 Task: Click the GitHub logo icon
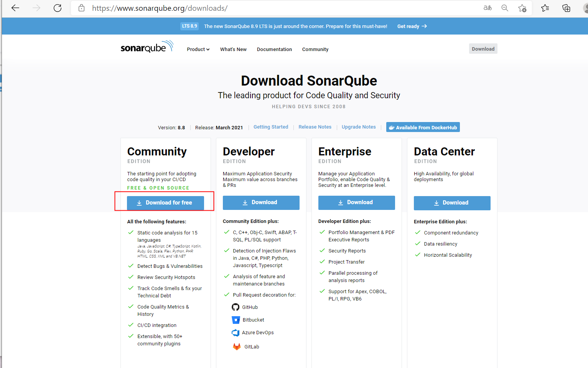[x=236, y=307]
